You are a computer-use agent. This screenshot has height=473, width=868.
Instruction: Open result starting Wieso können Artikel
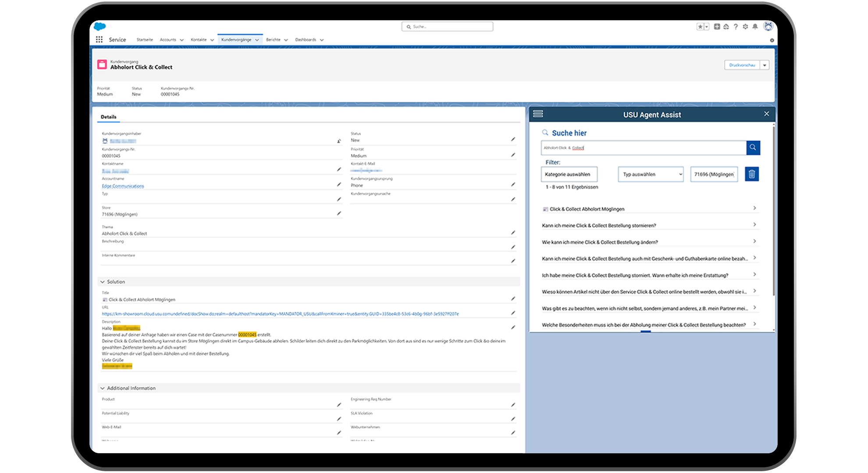click(650, 292)
